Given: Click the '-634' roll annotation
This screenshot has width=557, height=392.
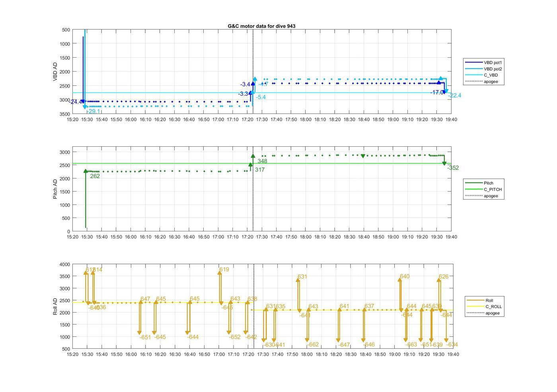Looking at the screenshot, I should click(x=452, y=345).
